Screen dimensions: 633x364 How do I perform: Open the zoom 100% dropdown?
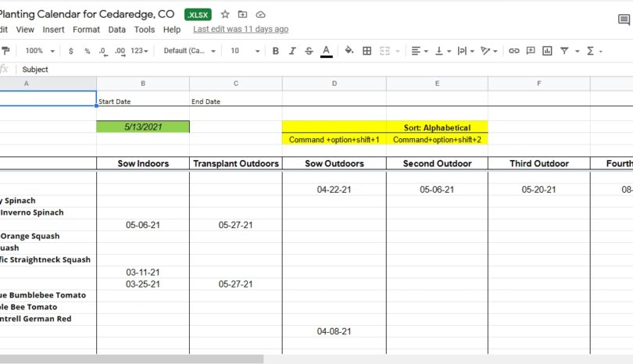(39, 51)
